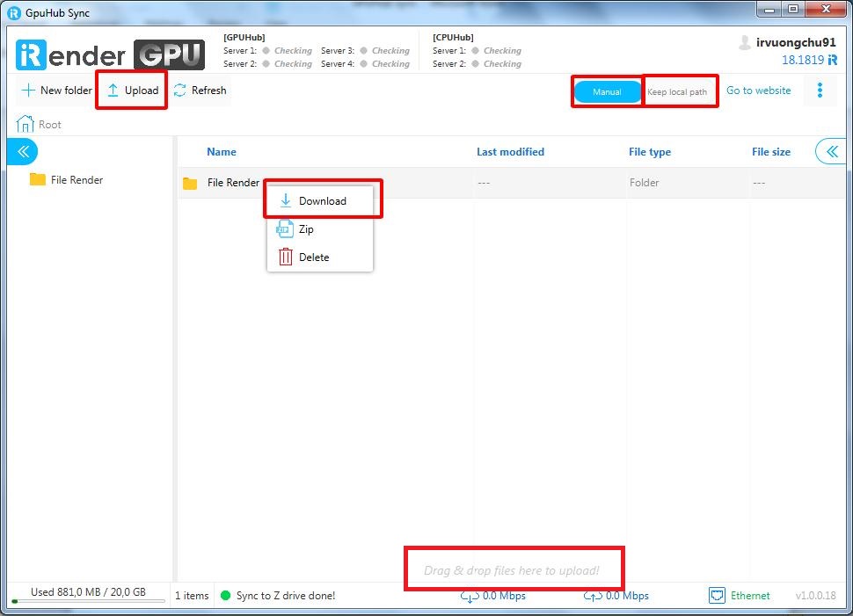853x616 pixels.
Task: Click the Refresh arrows icon
Action: [180, 91]
